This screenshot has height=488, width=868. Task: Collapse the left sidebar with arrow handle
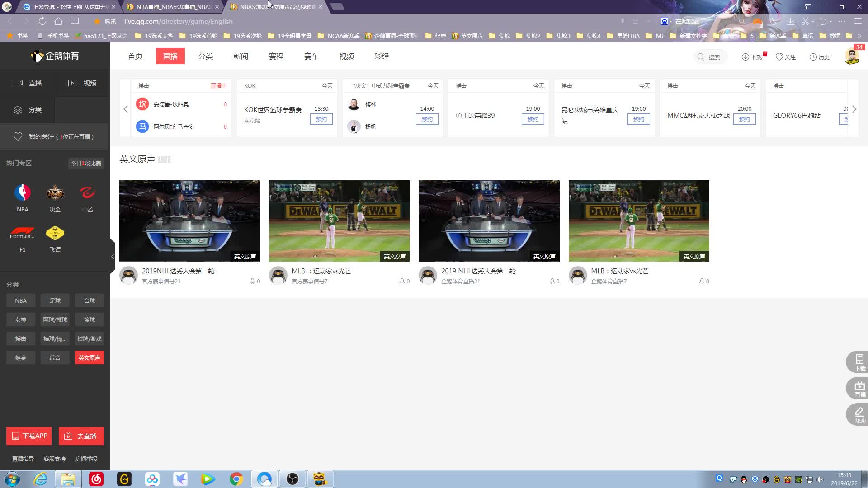[113, 256]
